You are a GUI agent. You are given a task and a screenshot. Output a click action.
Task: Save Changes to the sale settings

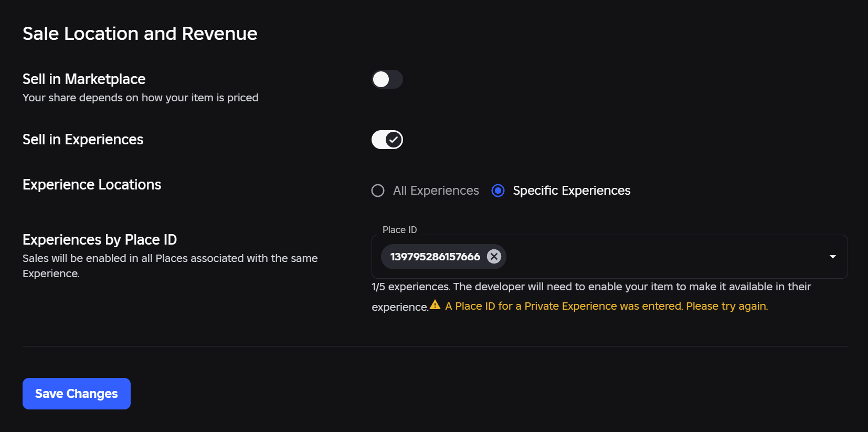[77, 394]
